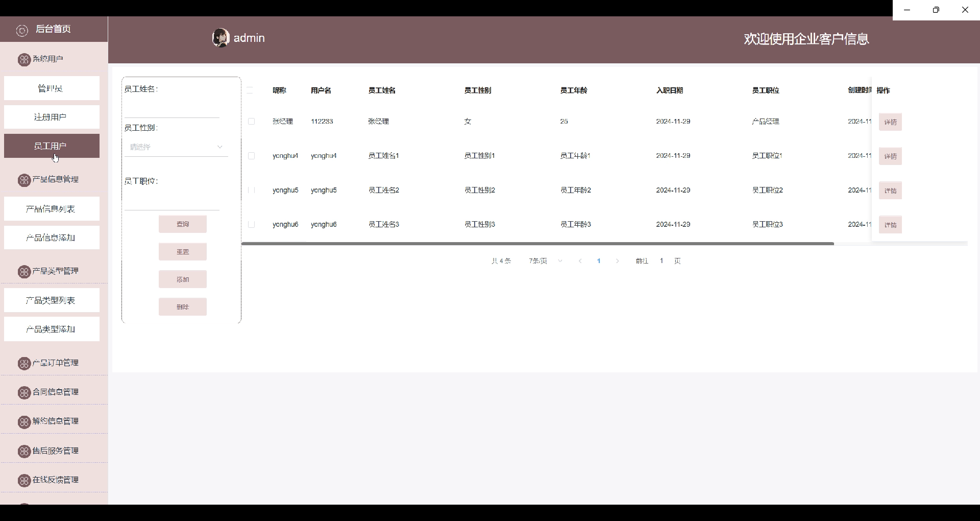Expand the 产品订单管理 menu section
The height and width of the screenshot is (521, 980).
pyautogui.click(x=54, y=363)
